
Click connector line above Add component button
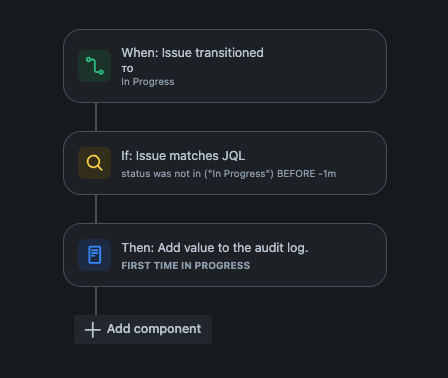[96, 301]
